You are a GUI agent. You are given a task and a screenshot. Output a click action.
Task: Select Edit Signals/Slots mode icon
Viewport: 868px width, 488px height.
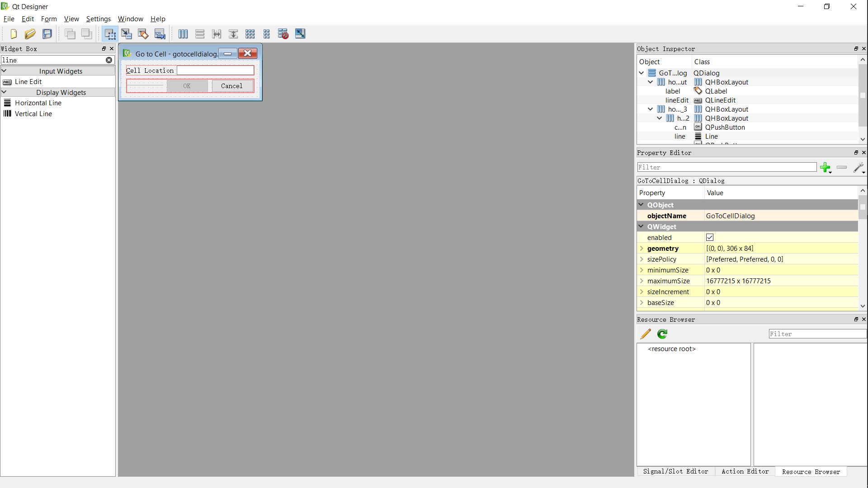coord(127,34)
